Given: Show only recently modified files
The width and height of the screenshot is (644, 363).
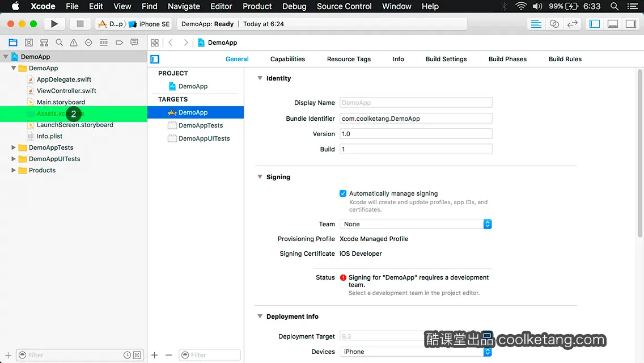Looking at the screenshot, I should (128, 355).
